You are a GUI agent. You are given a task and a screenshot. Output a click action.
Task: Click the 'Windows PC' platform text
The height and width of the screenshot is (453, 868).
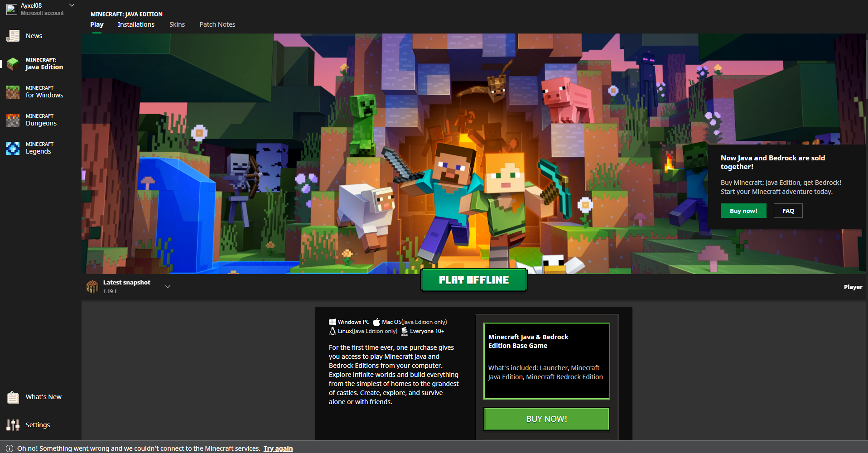354,322
